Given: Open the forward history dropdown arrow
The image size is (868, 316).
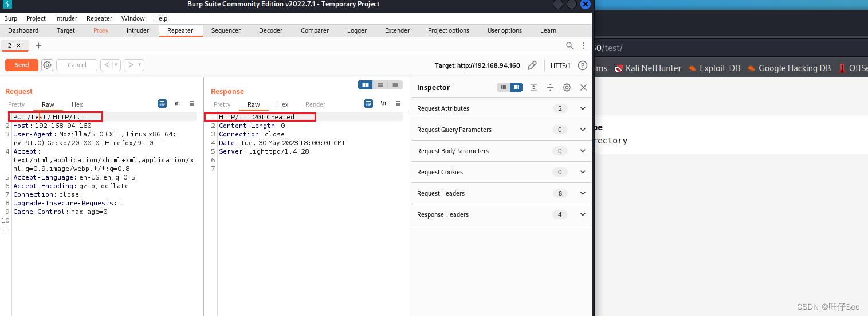Looking at the screenshot, I should coord(140,65).
